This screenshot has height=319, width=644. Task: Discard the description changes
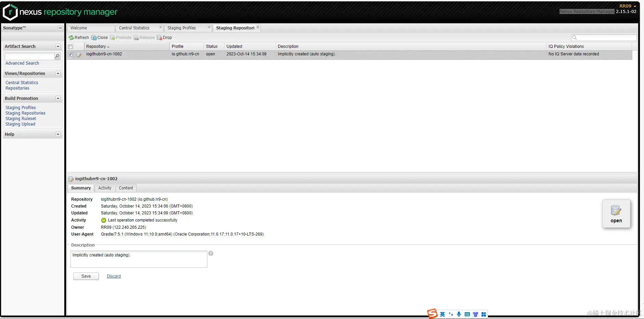click(x=114, y=276)
